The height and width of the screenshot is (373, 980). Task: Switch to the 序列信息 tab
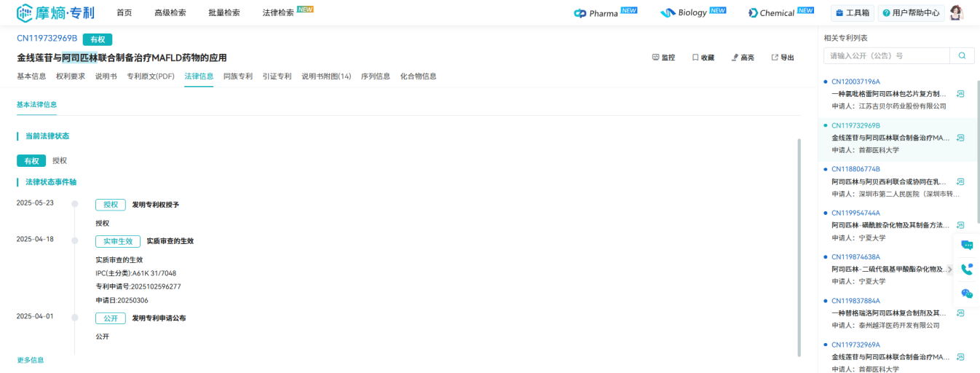pyautogui.click(x=376, y=76)
